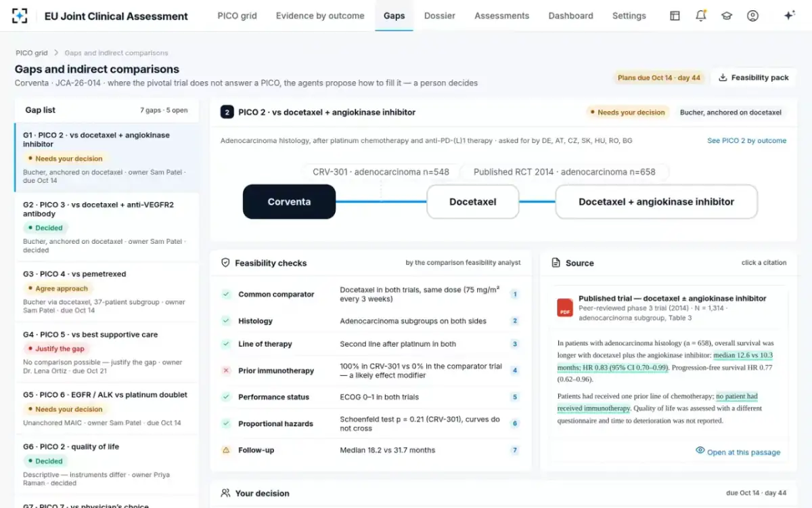812x508 pixels.
Task: Click the green check on Common comparator row
Action: [226, 294]
